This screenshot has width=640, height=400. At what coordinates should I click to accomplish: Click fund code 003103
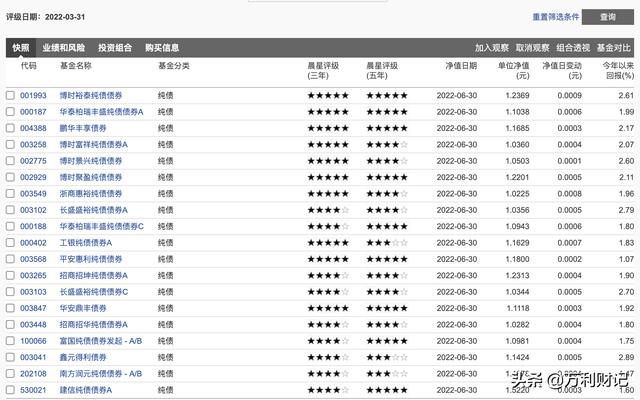(x=33, y=292)
